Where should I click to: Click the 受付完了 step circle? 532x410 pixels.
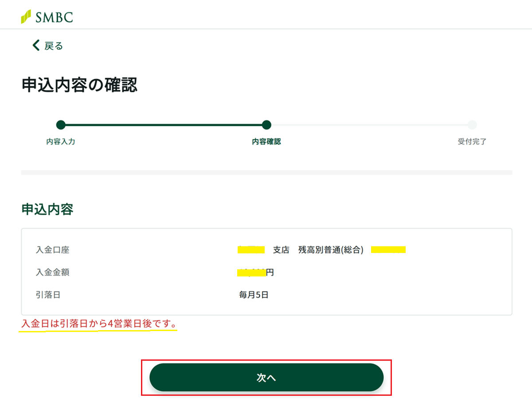(x=472, y=125)
